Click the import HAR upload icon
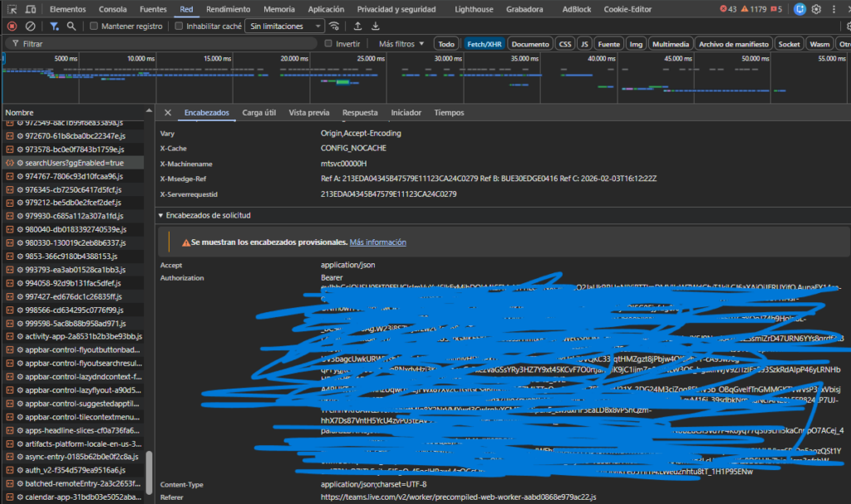 [357, 26]
